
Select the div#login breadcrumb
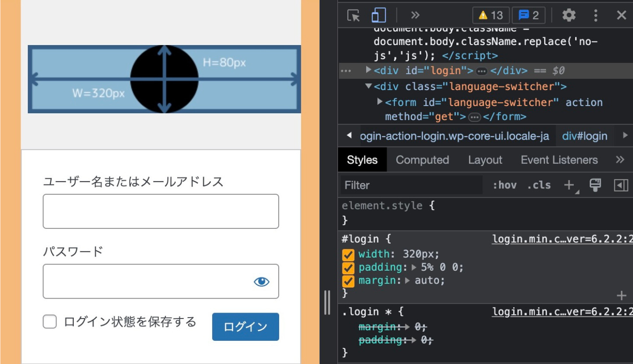pos(585,136)
